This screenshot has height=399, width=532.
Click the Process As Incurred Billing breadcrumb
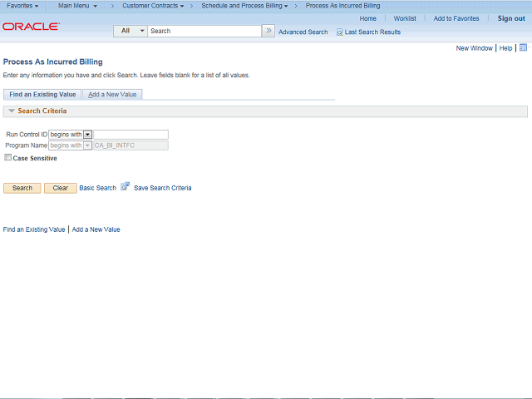342,6
